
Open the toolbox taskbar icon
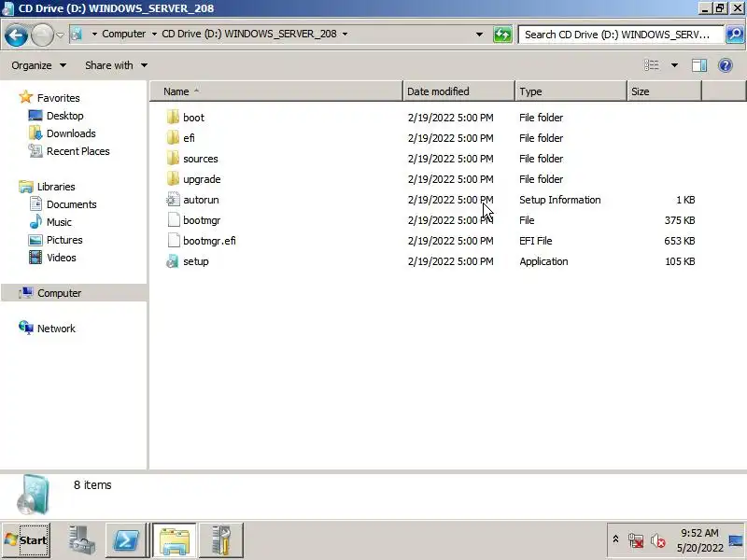(x=220, y=540)
